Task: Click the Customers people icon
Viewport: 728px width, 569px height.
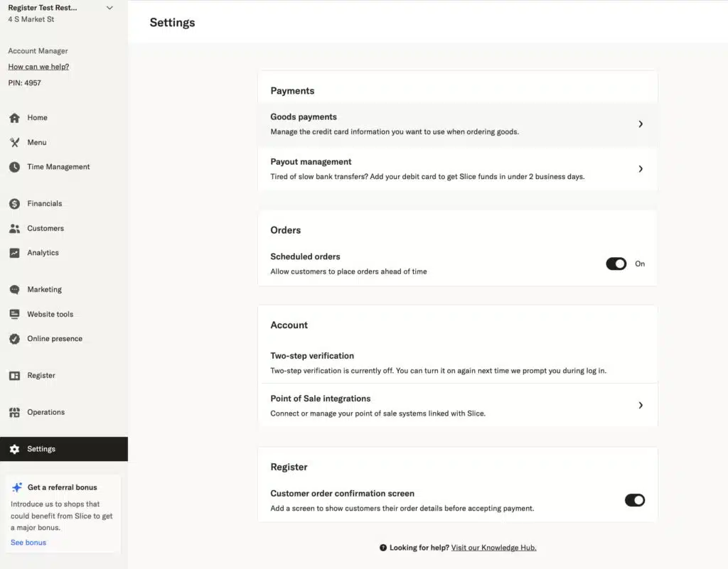Action: coord(14,229)
